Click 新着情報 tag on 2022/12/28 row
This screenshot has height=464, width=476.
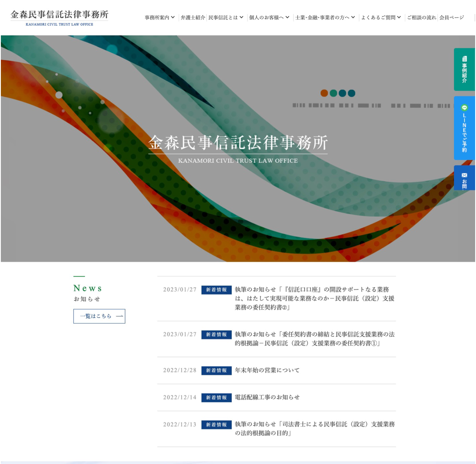click(217, 370)
